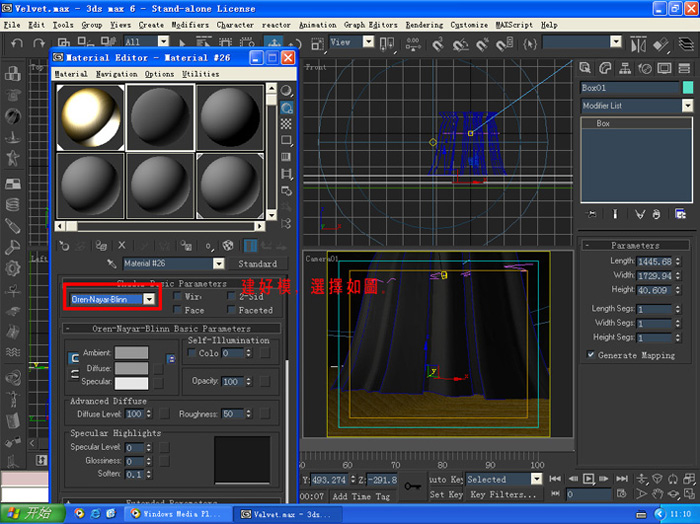Open the Create command panel tab
The width and height of the screenshot is (700, 524).
(585, 68)
